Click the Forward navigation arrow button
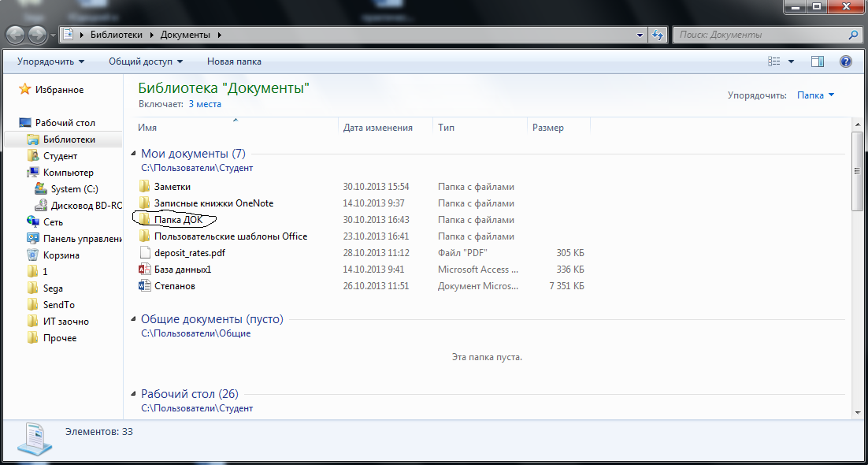The width and height of the screenshot is (868, 465). point(37,35)
